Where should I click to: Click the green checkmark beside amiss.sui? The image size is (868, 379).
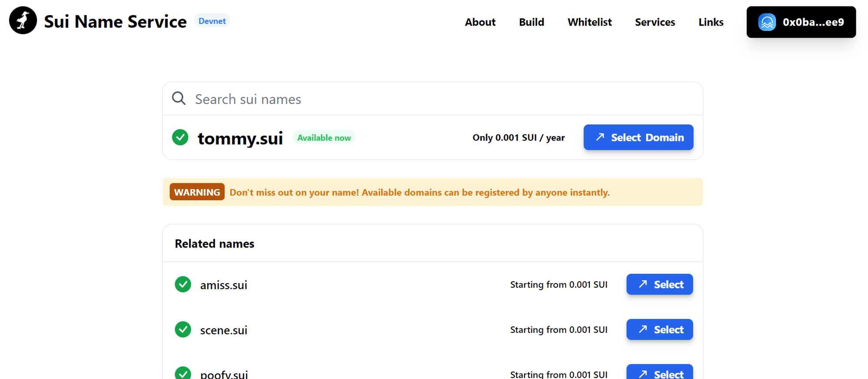click(183, 284)
